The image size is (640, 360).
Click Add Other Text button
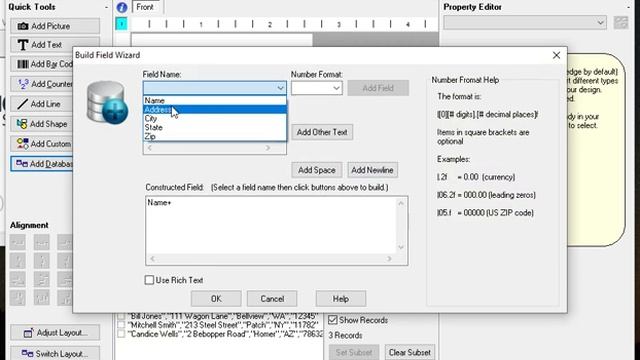[x=322, y=132]
